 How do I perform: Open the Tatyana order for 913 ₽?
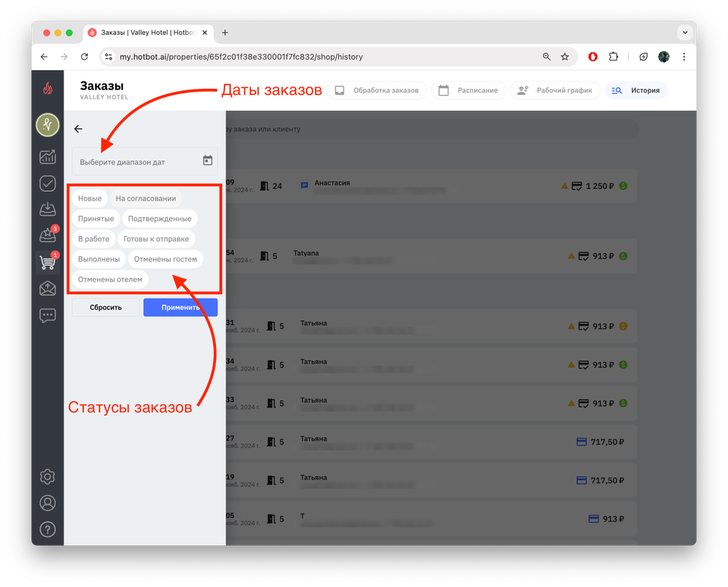pos(432,256)
